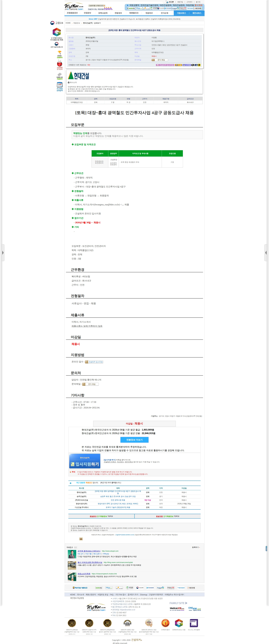Open the newspaper 언론에 비친 건설워커 icon
Viewport: 269px width, 644px height.
coord(60,76)
